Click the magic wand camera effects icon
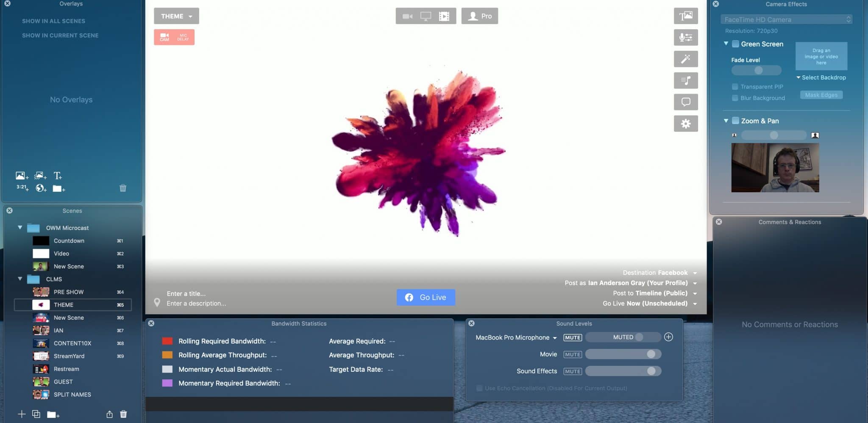The image size is (868, 423). [x=685, y=59]
